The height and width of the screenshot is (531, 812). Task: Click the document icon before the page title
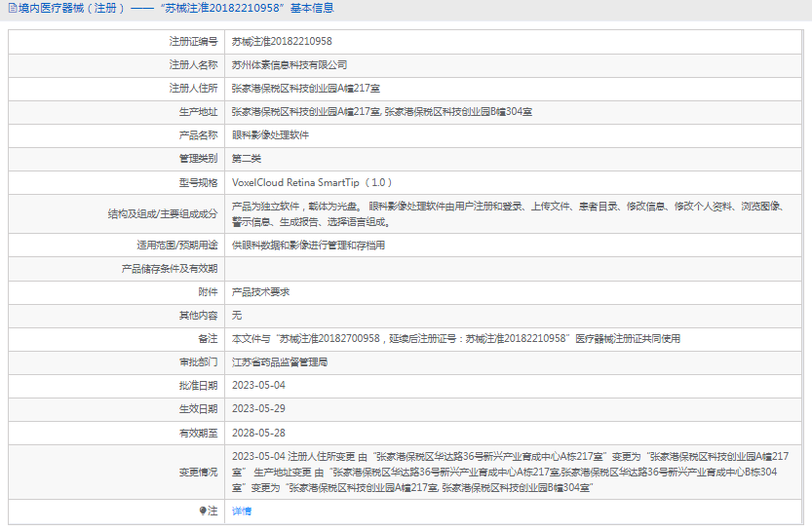pyautogui.click(x=10, y=9)
